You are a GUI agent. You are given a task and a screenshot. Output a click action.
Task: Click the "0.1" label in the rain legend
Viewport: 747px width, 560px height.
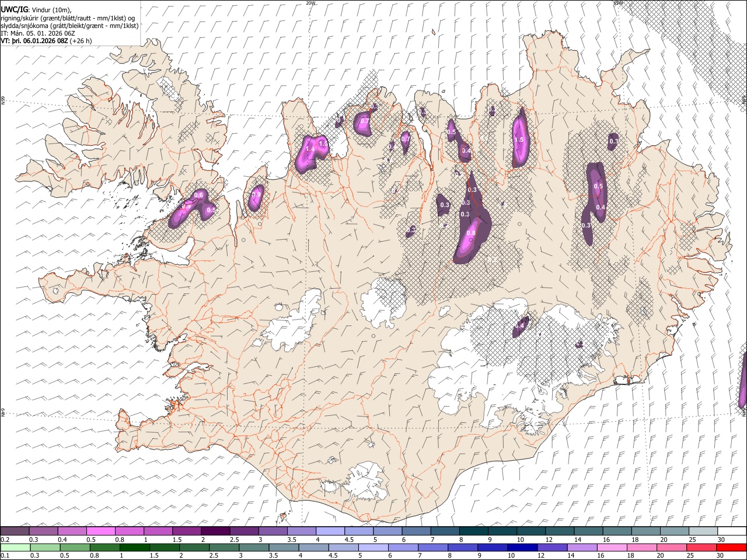(x=5, y=555)
